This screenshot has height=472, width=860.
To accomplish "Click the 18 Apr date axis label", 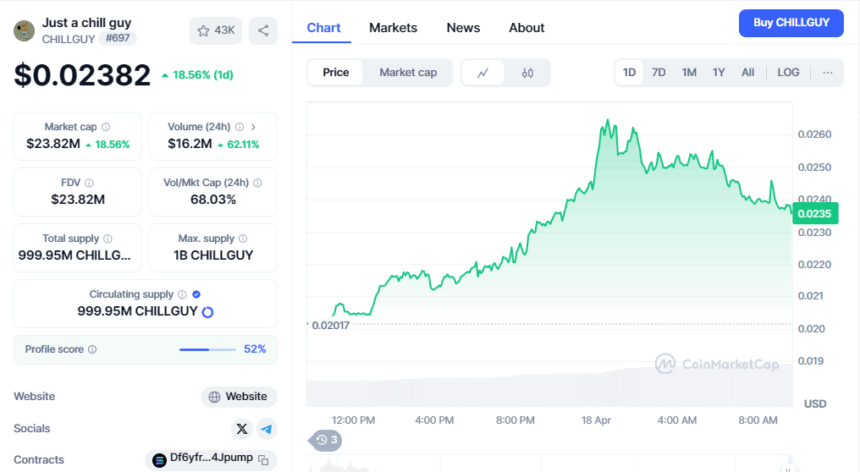I will (596, 420).
